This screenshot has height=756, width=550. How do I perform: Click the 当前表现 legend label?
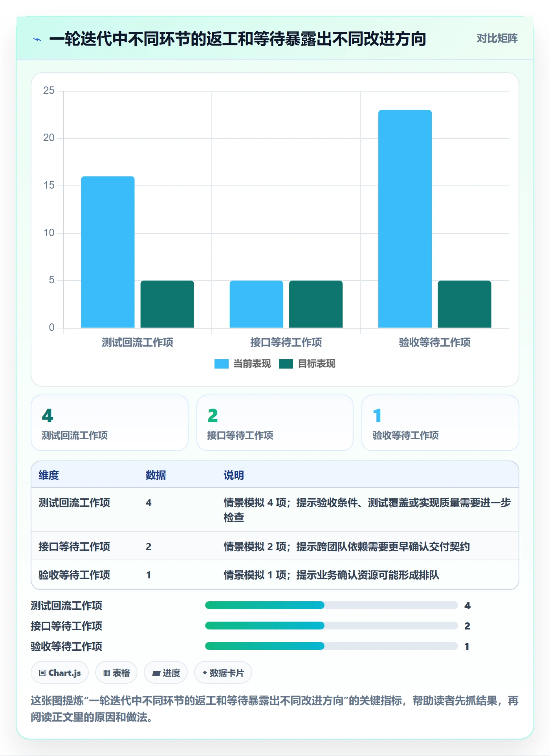[252, 364]
